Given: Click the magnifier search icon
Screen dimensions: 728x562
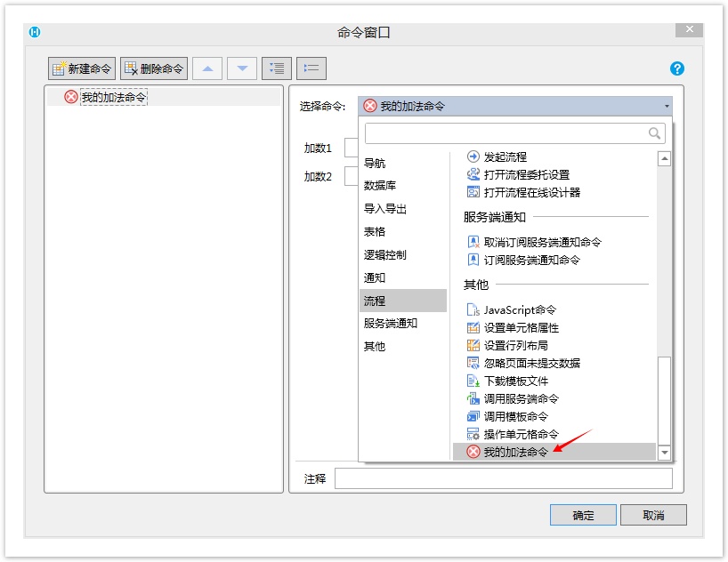Looking at the screenshot, I should (x=654, y=133).
